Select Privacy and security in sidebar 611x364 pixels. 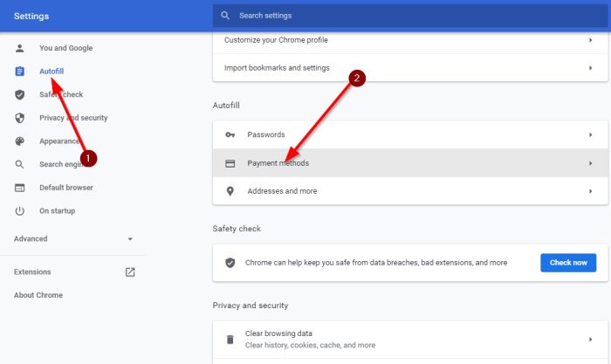pos(73,118)
